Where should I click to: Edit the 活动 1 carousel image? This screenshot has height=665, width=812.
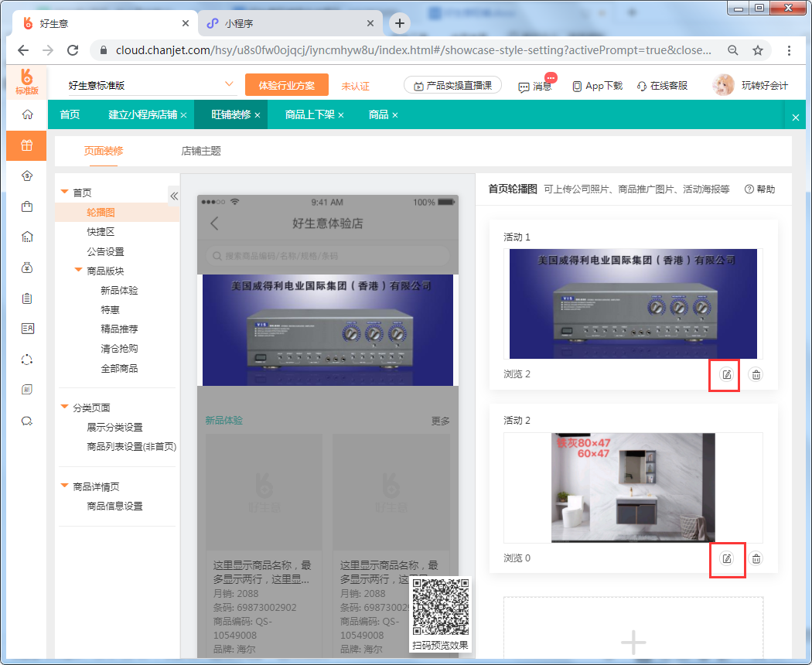coord(727,374)
